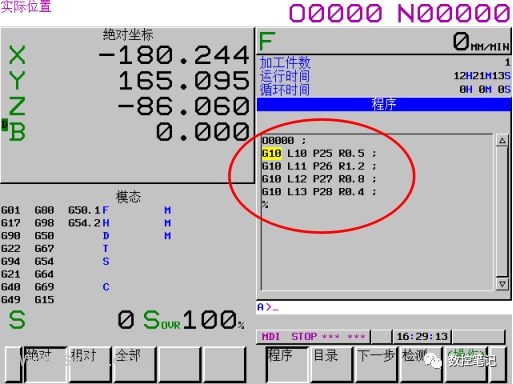Image resolution: width=513 pixels, height=384 pixels.
Task: Open the 目录 softkey tab
Action: click(x=332, y=364)
